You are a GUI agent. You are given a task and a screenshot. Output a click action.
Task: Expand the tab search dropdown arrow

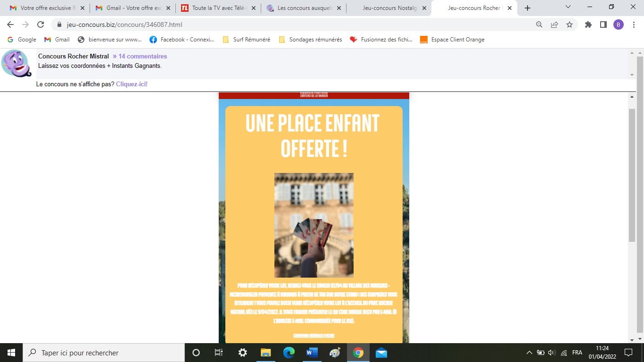pyautogui.click(x=568, y=7)
